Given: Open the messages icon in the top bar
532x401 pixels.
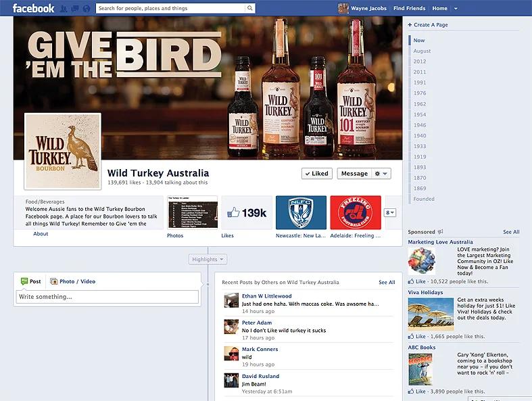Looking at the screenshot, I should (74, 9).
